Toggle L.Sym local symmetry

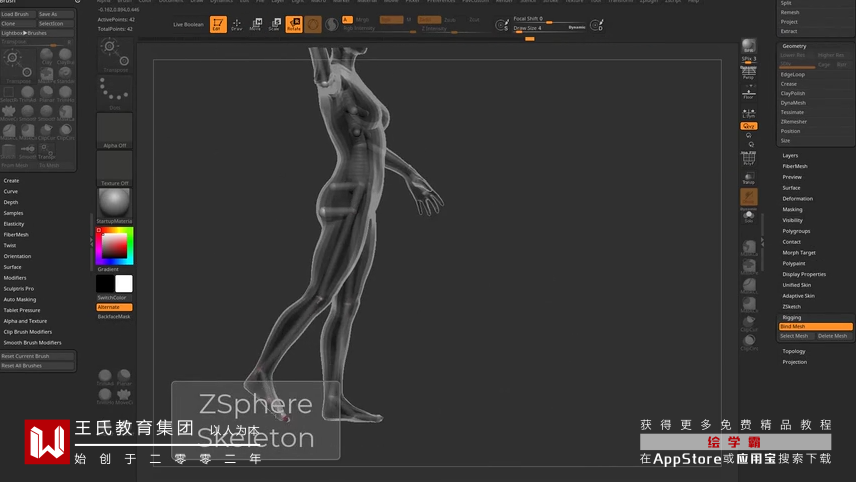pos(748,113)
